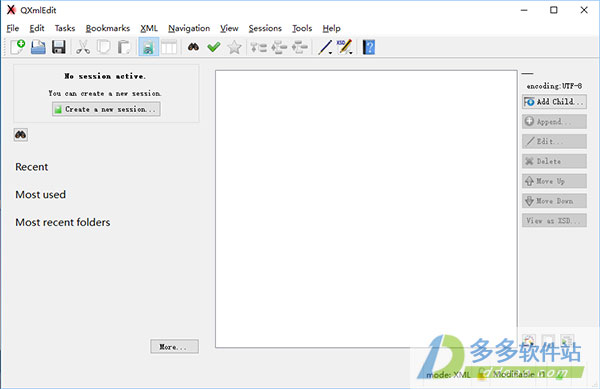Save the document with the floppy disk icon
600x389 pixels.
(x=59, y=47)
